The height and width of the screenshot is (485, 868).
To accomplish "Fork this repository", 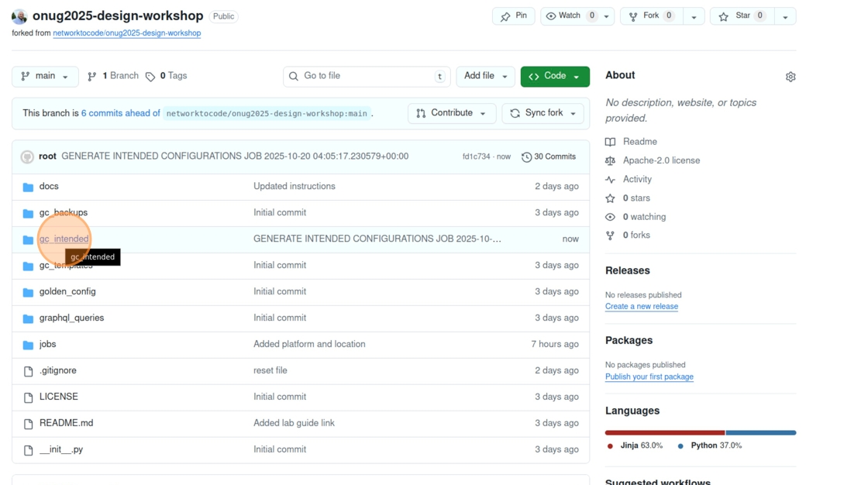I will (x=652, y=16).
